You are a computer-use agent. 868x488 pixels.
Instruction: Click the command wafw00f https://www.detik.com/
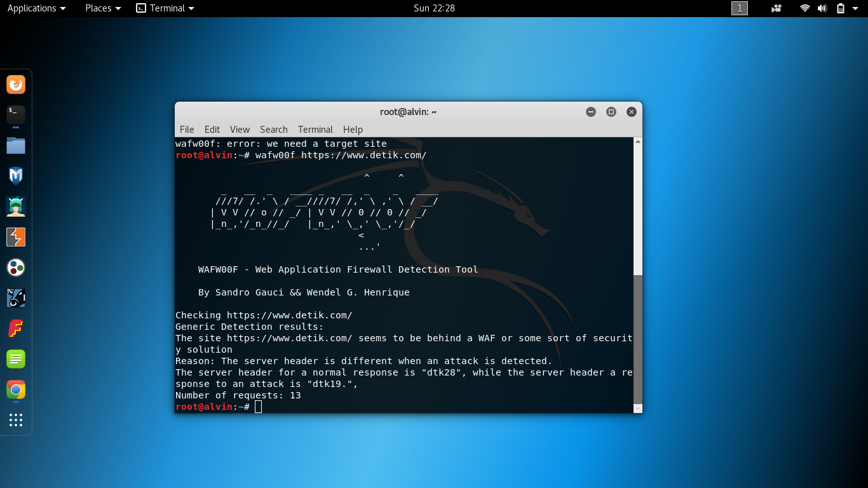click(341, 155)
